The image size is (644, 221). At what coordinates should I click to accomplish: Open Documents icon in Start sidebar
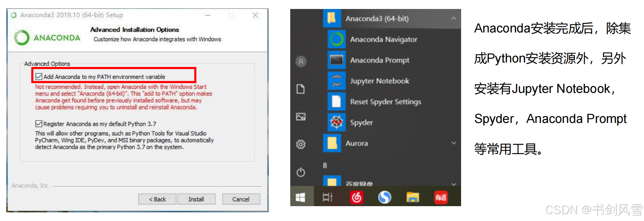click(301, 89)
